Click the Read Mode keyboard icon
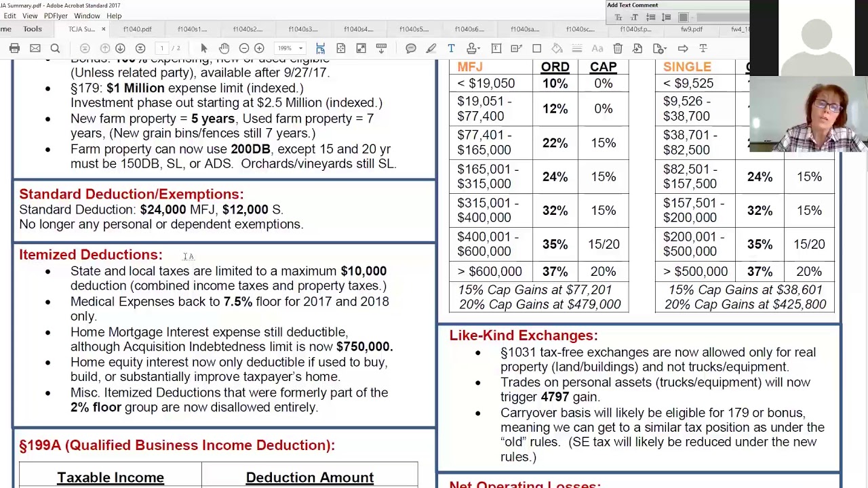This screenshot has height=488, width=868. click(x=381, y=48)
